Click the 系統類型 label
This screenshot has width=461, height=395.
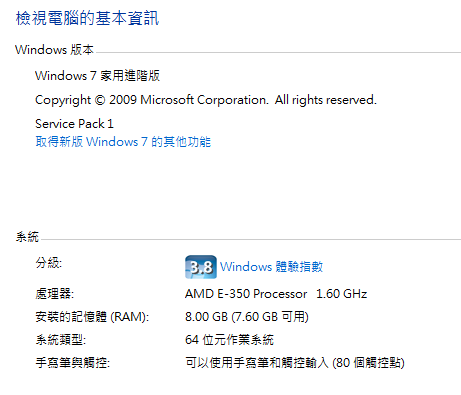(x=61, y=340)
